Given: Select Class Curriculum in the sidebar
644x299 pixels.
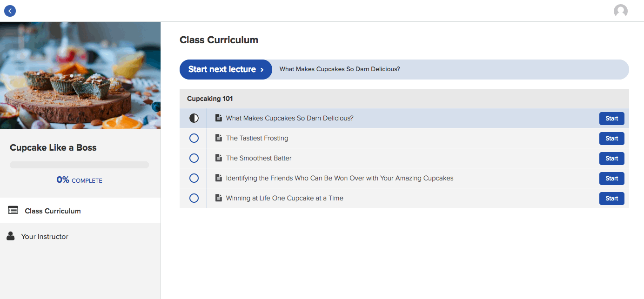Looking at the screenshot, I should click(x=80, y=210).
